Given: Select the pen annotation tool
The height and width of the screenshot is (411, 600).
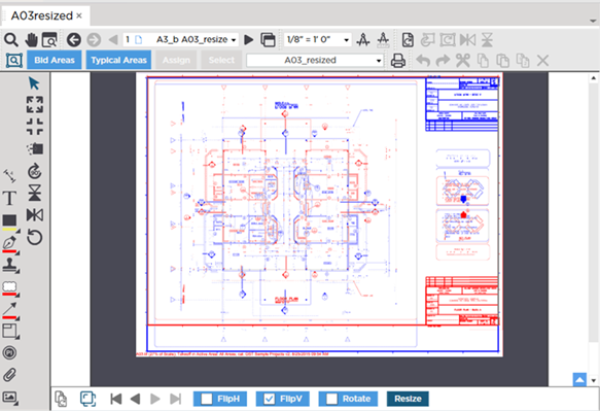Looking at the screenshot, I should [10, 244].
